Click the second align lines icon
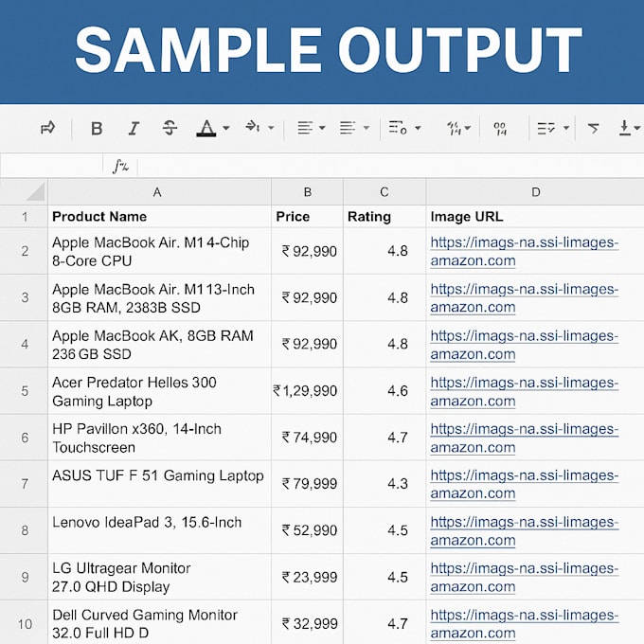The width and height of the screenshot is (644, 644). pos(348,128)
